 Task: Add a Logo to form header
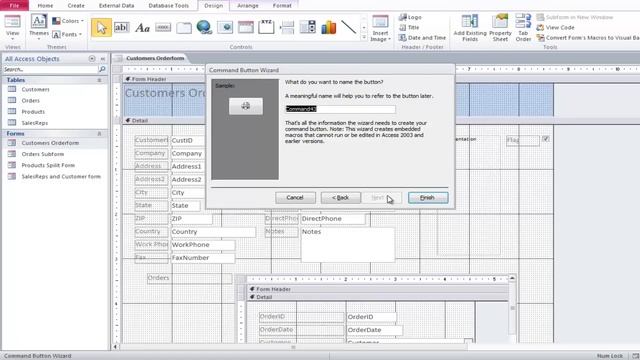tap(411, 17)
